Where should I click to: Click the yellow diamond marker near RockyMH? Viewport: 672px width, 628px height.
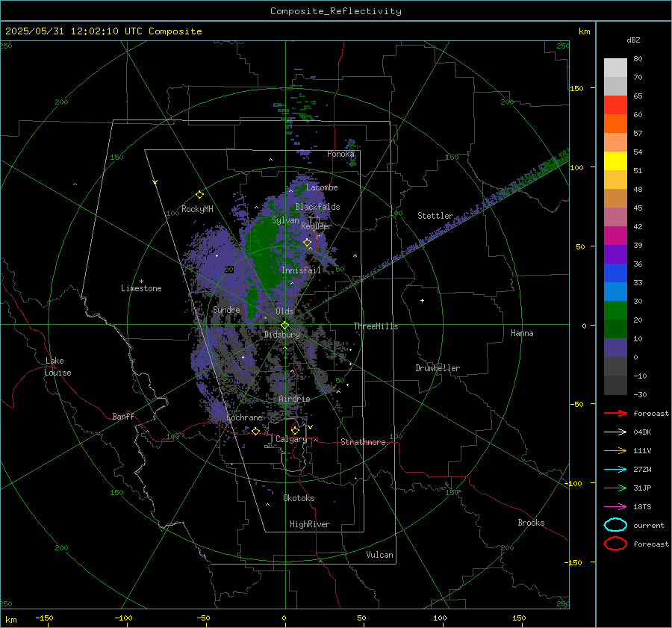tap(199, 195)
